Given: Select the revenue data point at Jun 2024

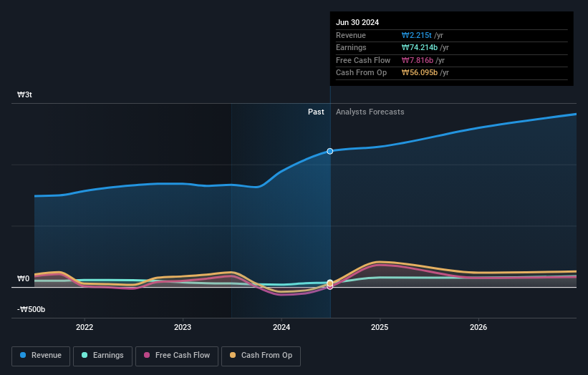Looking at the screenshot, I should [x=330, y=151].
